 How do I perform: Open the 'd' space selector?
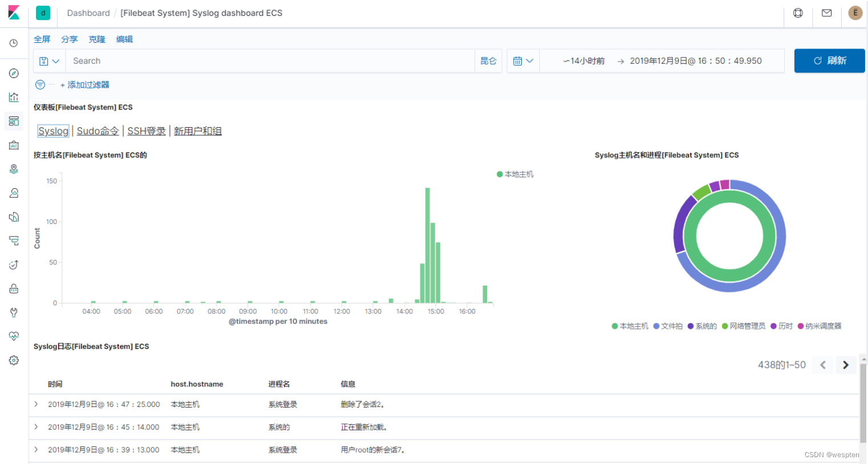(x=43, y=13)
